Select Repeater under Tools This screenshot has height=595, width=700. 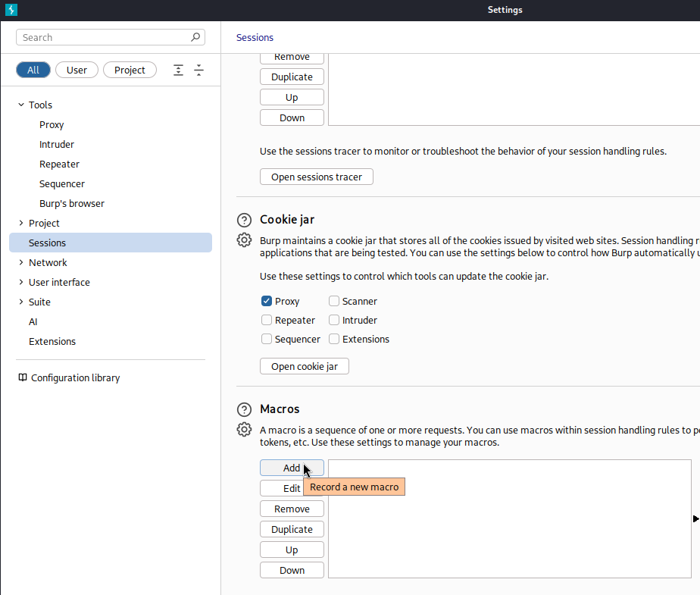[59, 164]
